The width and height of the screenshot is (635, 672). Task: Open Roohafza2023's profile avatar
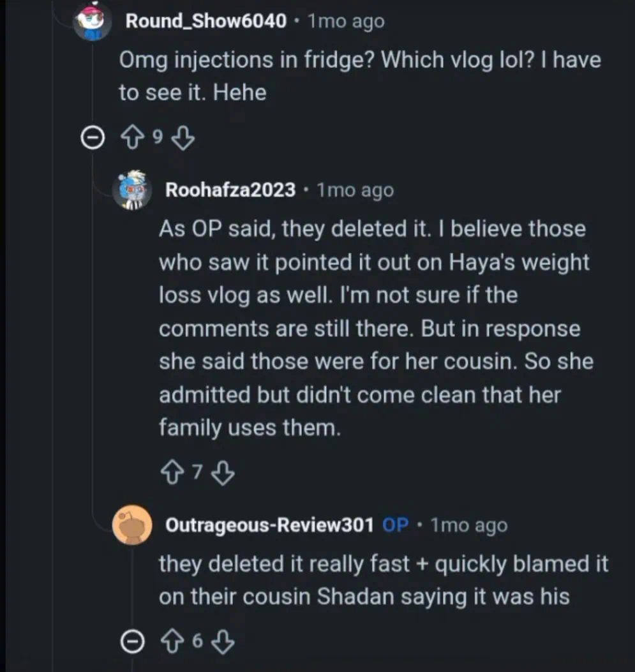click(132, 190)
